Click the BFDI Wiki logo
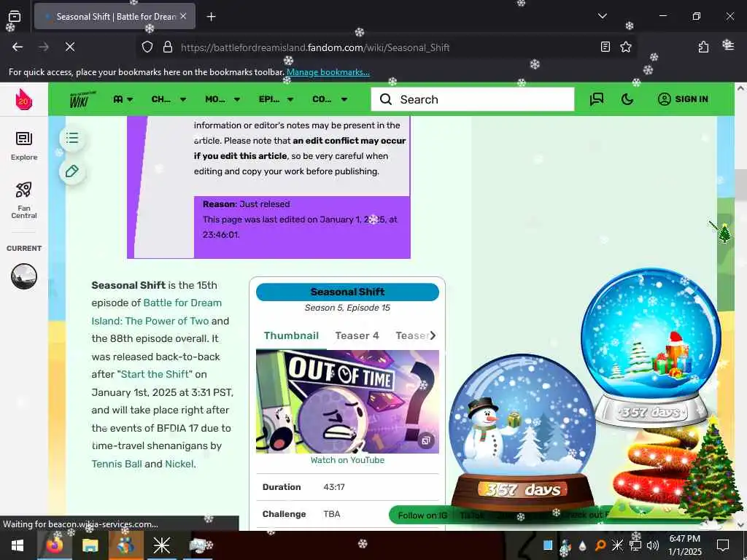This screenshot has height=560, width=747. click(82, 99)
